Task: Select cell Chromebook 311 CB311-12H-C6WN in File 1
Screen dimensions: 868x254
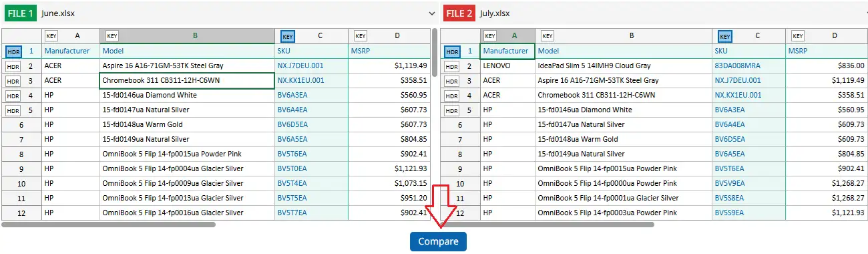Action: click(x=188, y=80)
